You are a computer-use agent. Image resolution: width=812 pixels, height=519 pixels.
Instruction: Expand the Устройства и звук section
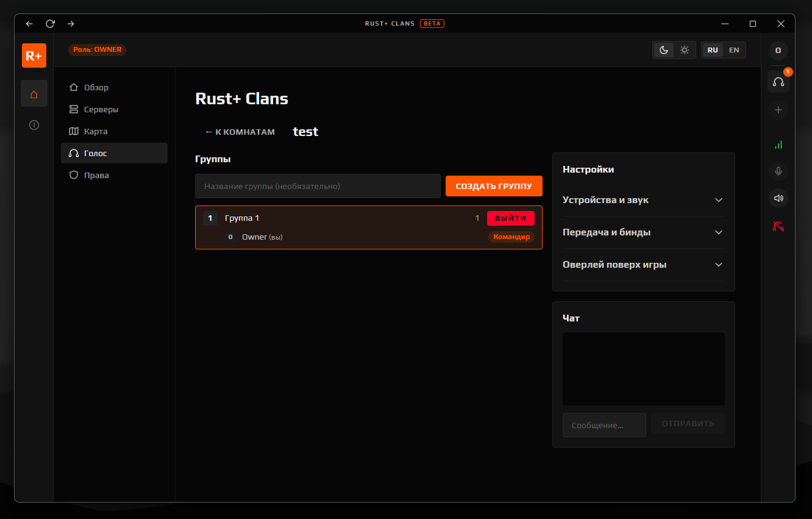[x=643, y=200]
